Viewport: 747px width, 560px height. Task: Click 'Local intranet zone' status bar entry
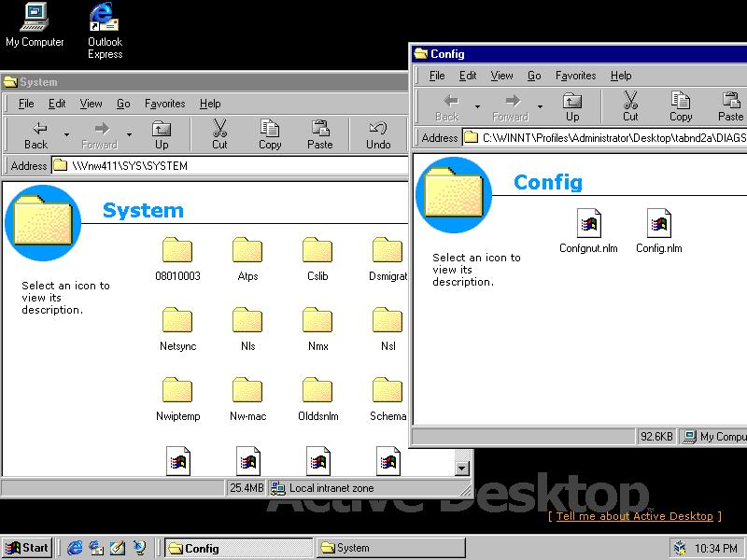pyautogui.click(x=369, y=488)
